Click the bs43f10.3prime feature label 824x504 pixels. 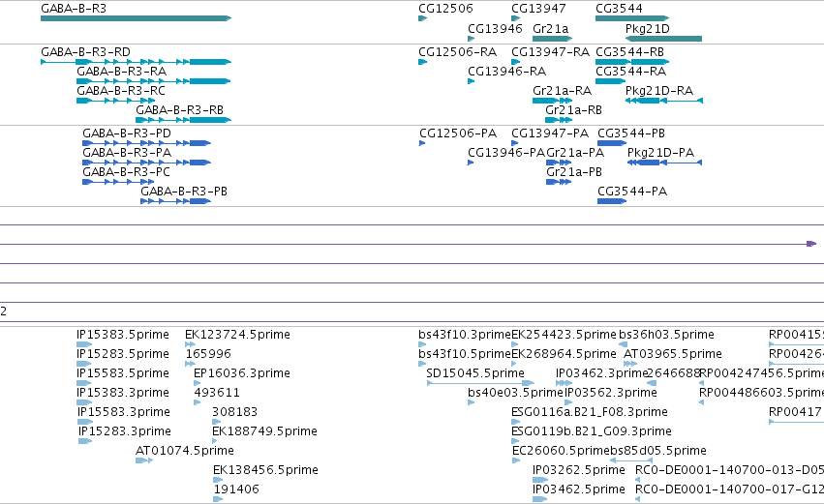coord(465,335)
